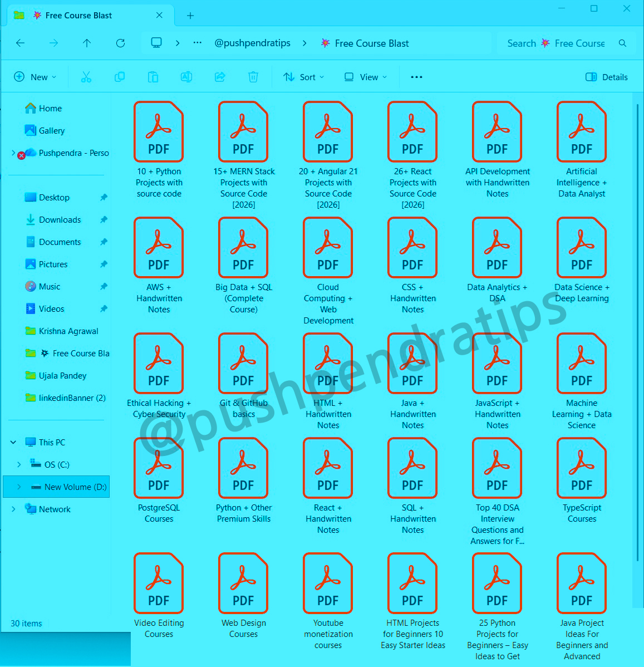Viewport: 644px width, 667px height.
Task: Select the PostgreSQL Courses PDF
Action: pyautogui.click(x=159, y=480)
